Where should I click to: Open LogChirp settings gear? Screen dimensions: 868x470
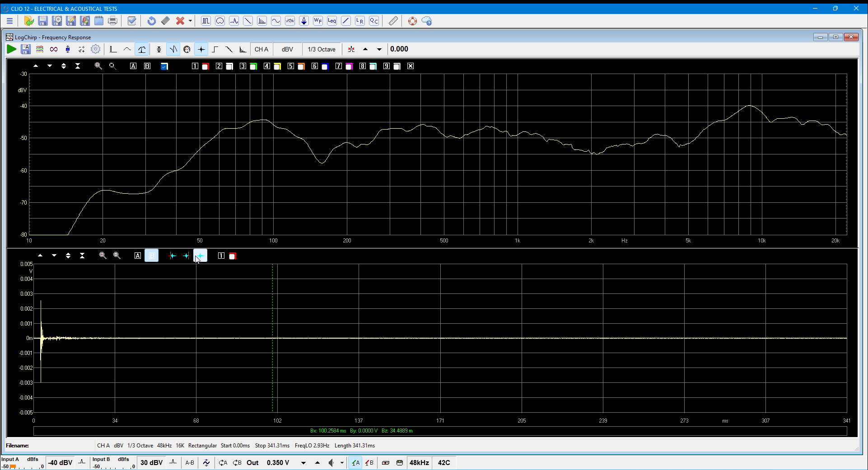pyautogui.click(x=96, y=49)
